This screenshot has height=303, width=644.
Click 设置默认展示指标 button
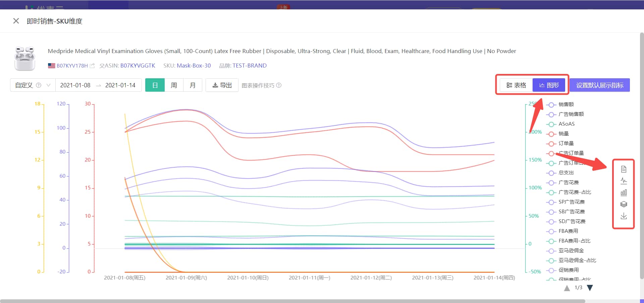pos(599,85)
